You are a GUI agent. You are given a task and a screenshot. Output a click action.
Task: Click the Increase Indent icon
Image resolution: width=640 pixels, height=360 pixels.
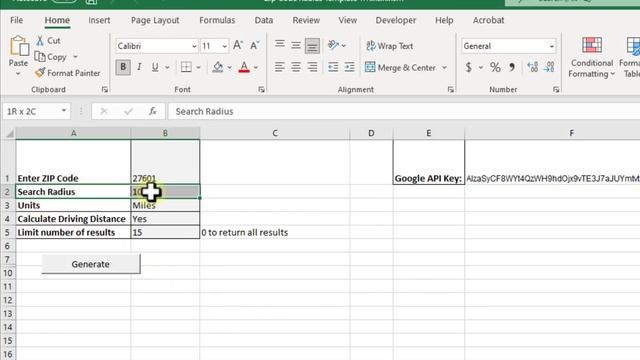pos(349,67)
